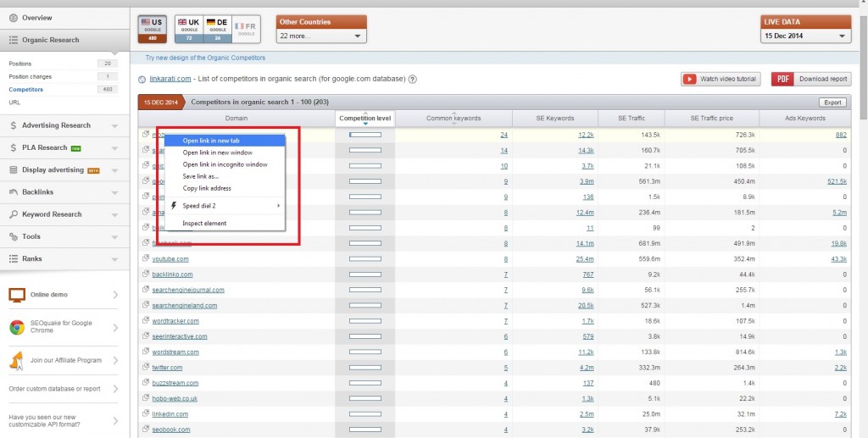The image size is (868, 438).
Task: Click competition level bar for youtube.com
Action: tap(365, 259)
